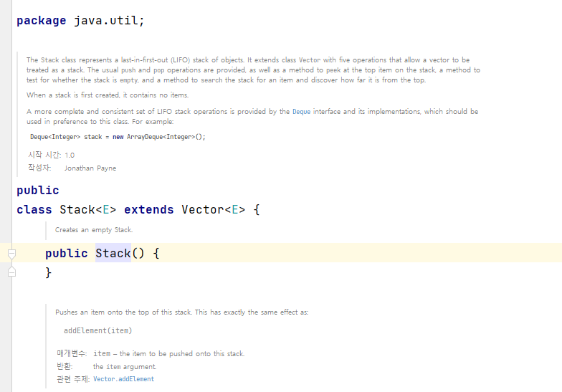562x392 pixels.
Task: Click the 'package' keyword
Action: [x=42, y=20]
